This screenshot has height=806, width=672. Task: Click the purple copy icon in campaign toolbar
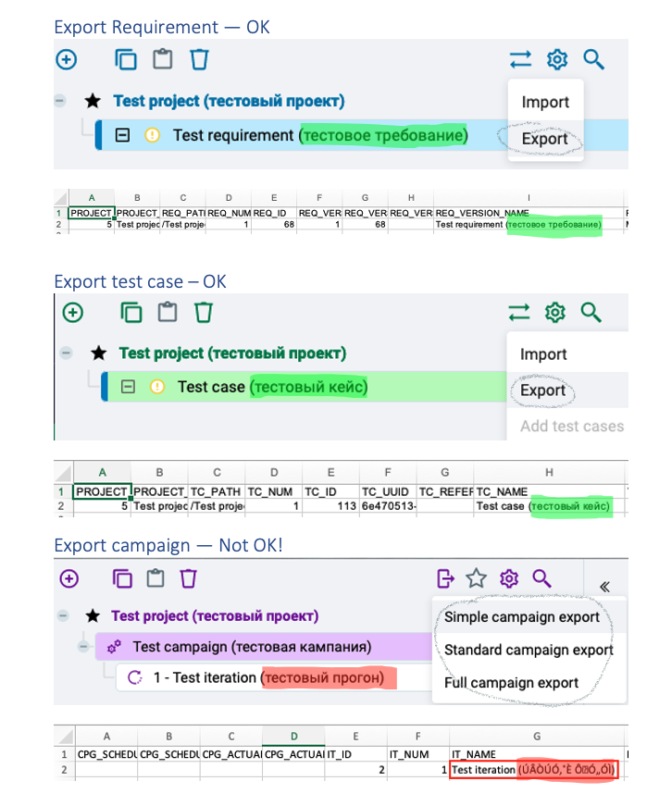(122, 578)
